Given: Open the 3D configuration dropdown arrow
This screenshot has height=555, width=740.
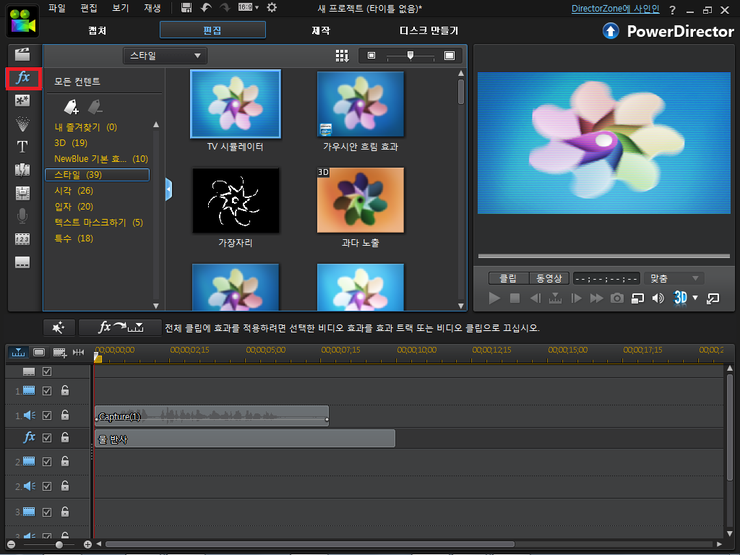Looking at the screenshot, I should click(695, 298).
